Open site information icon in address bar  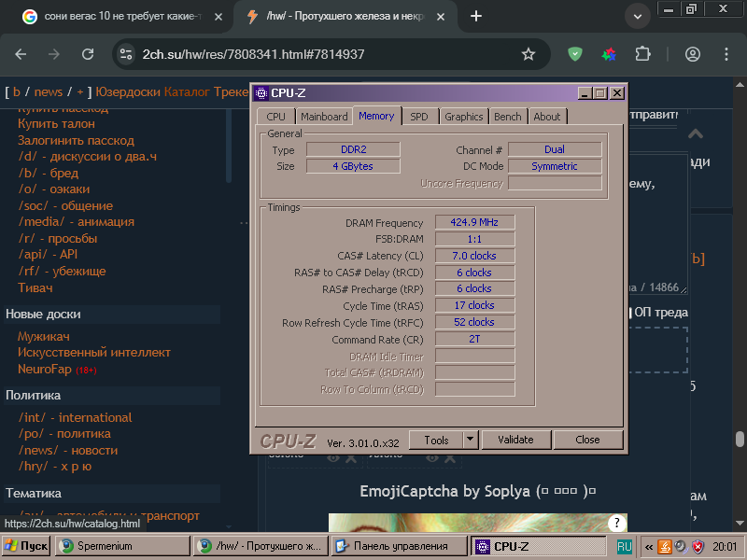click(x=126, y=54)
